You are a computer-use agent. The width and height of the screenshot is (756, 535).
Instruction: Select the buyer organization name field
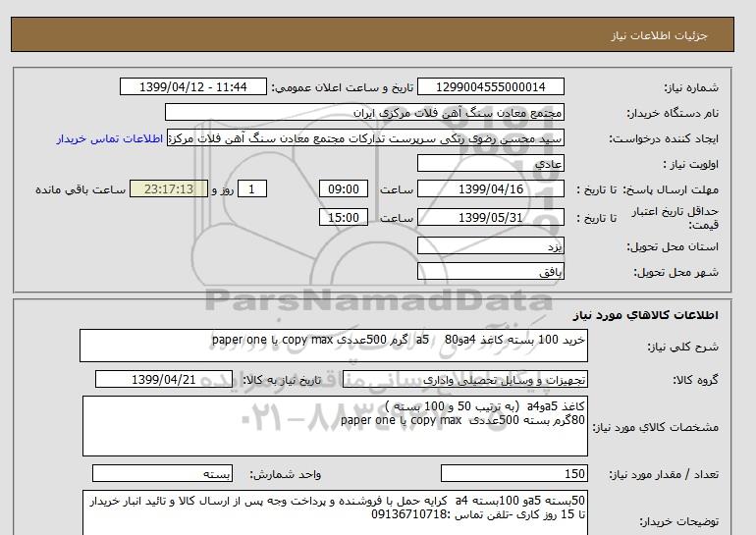364,113
